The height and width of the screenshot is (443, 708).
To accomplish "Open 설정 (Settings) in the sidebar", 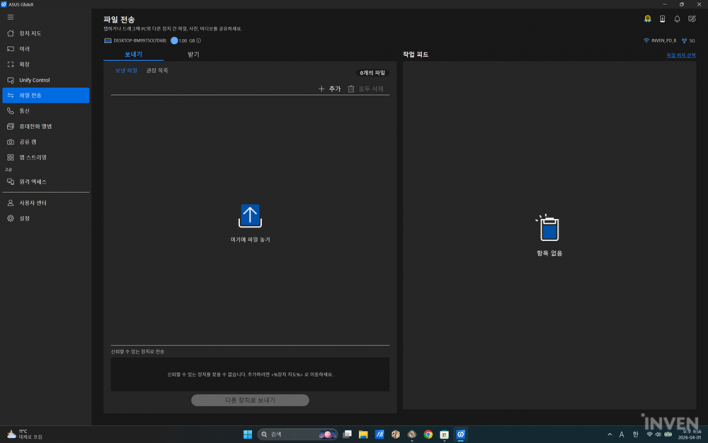I will coord(25,218).
